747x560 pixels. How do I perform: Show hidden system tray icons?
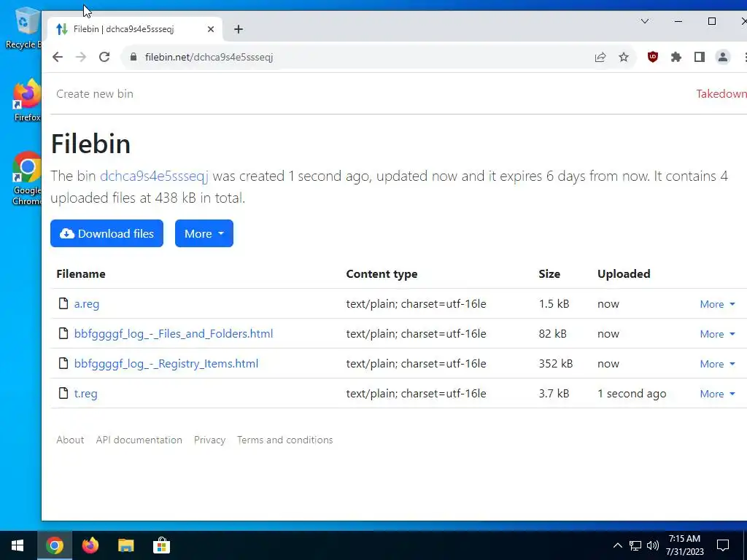[617, 545]
